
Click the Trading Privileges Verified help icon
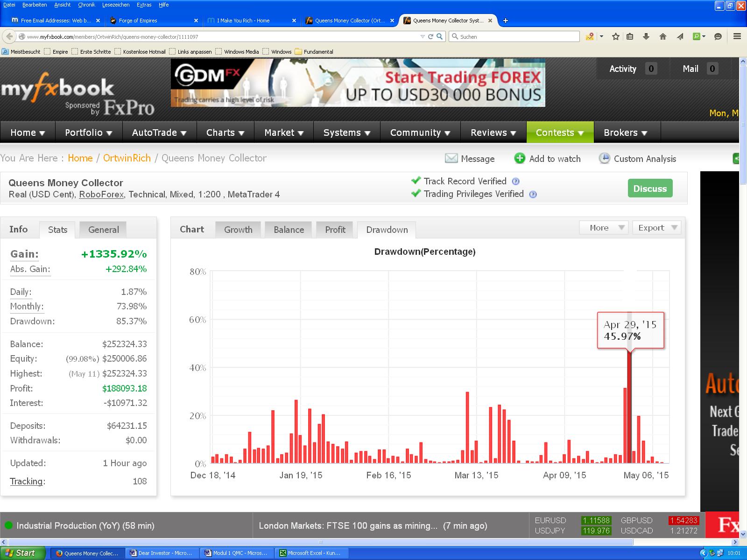(x=533, y=194)
